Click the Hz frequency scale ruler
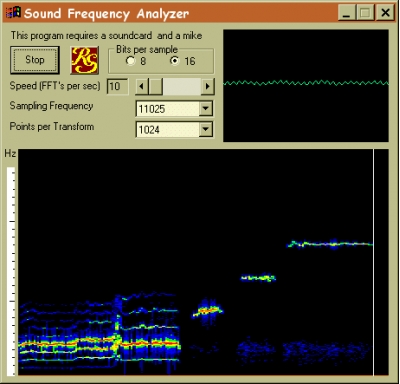Image resolution: width=400 pixels, height=384 pixels. [x=11, y=271]
